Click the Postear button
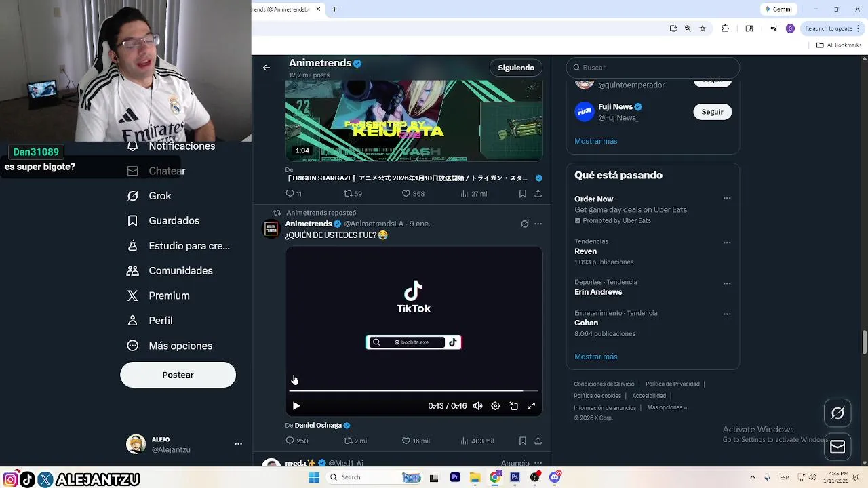The image size is (868, 488). coord(178,375)
